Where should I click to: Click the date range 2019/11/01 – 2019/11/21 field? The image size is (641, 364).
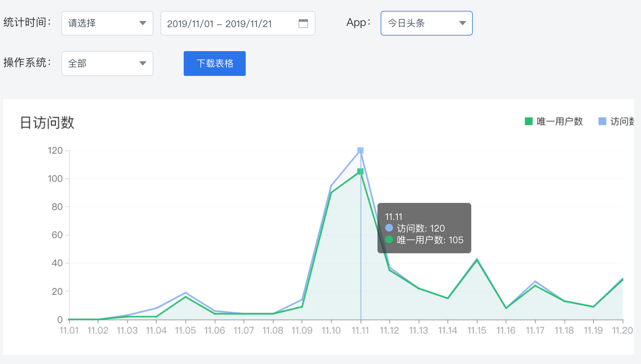tap(238, 23)
